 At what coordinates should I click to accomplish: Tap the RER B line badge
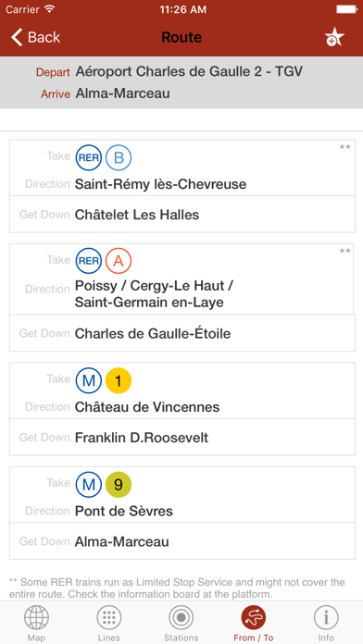119,157
